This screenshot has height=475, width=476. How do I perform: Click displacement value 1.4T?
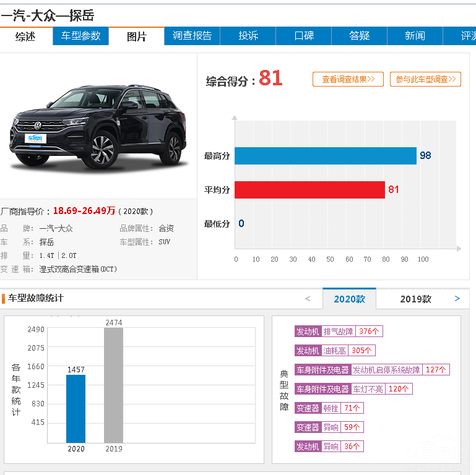tap(47, 255)
